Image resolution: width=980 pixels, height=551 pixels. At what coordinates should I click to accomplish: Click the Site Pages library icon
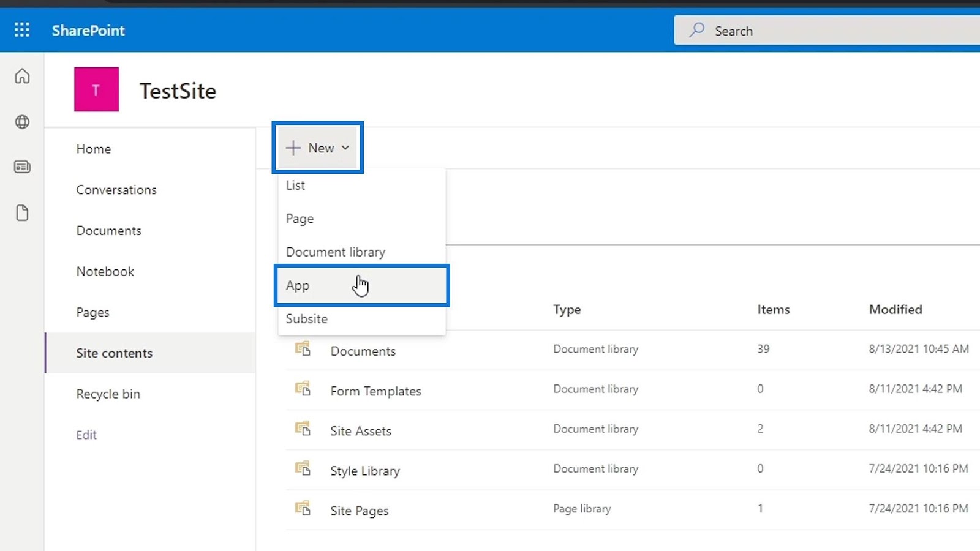click(x=303, y=509)
